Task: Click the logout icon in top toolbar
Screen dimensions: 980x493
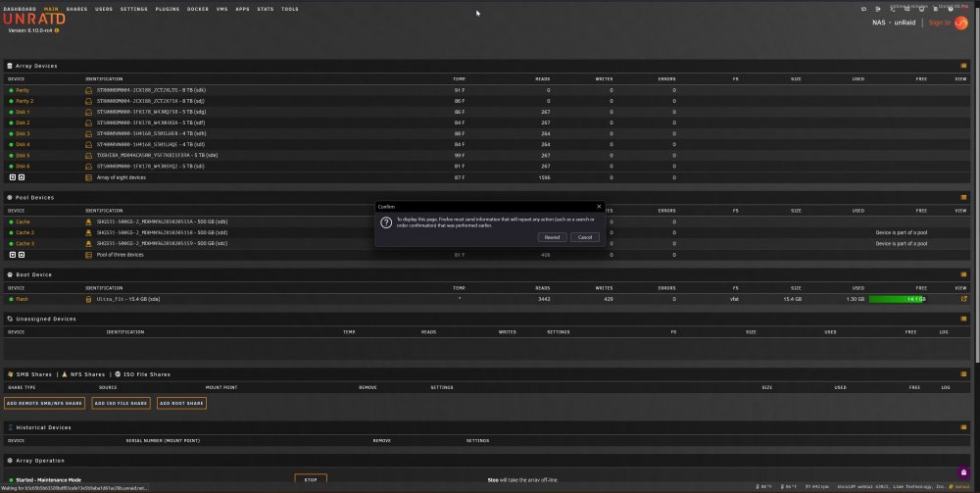Action: [x=877, y=10]
